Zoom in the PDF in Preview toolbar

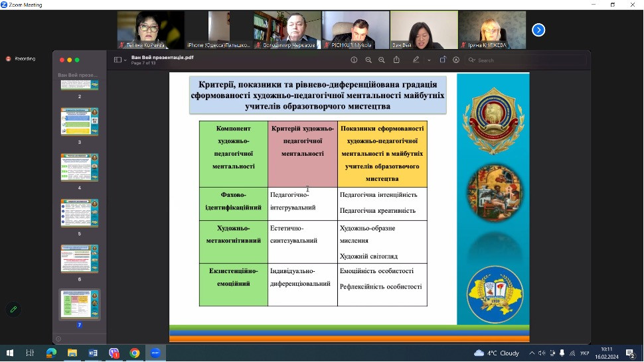[382, 60]
